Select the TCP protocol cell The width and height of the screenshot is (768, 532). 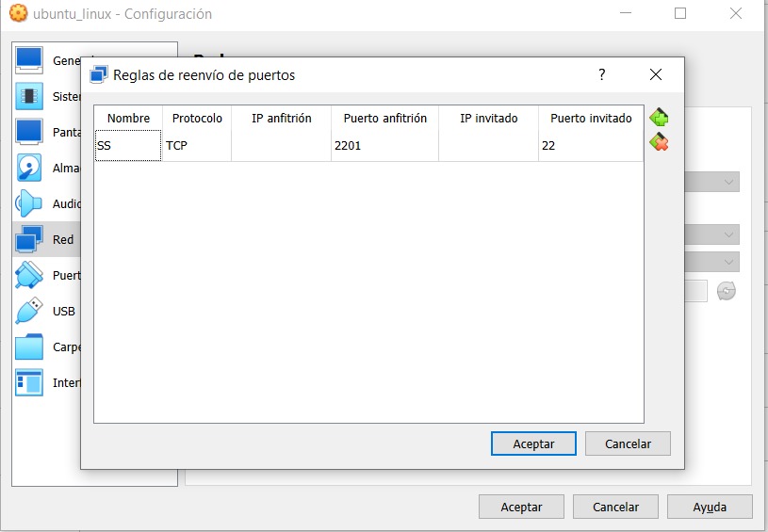196,146
